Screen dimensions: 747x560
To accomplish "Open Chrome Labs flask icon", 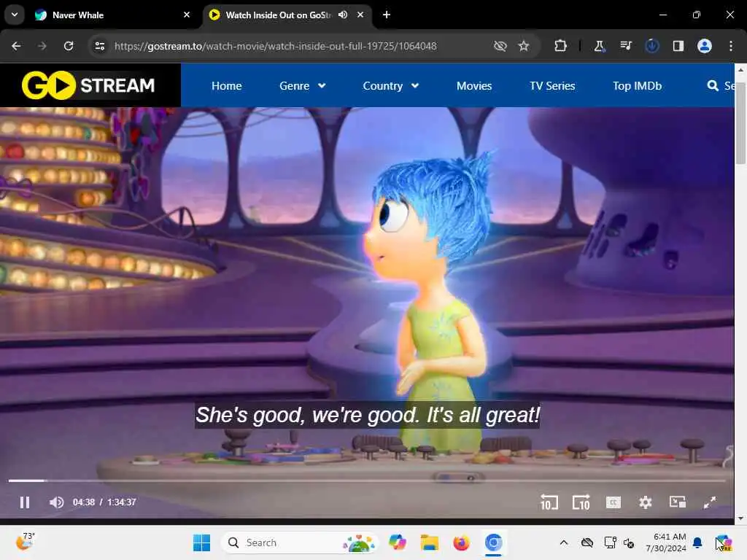I will click(x=600, y=46).
